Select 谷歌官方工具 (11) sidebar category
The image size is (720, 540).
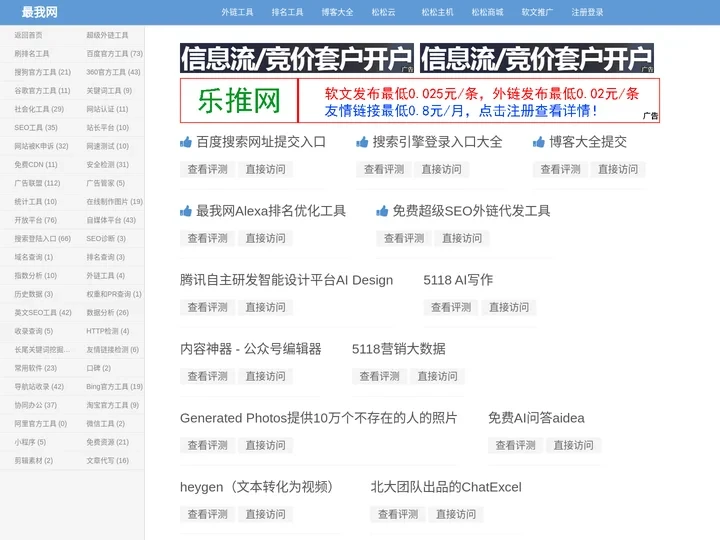click(42, 91)
